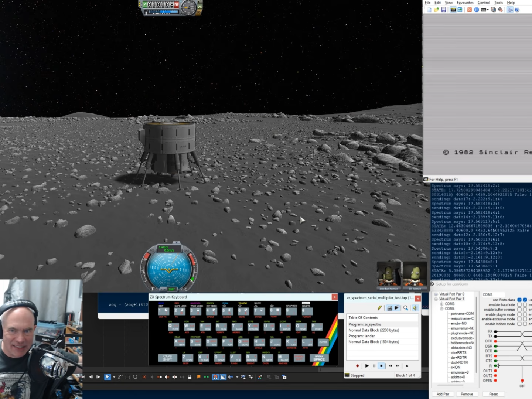Select 'Program: lander' tape block

[x=382, y=336]
